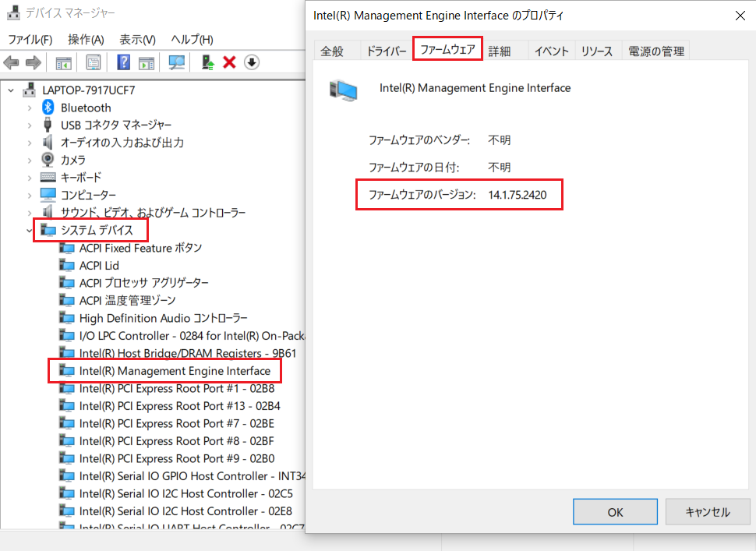
Task: Expand the オーディオの入力および出力 category
Action: point(30,143)
